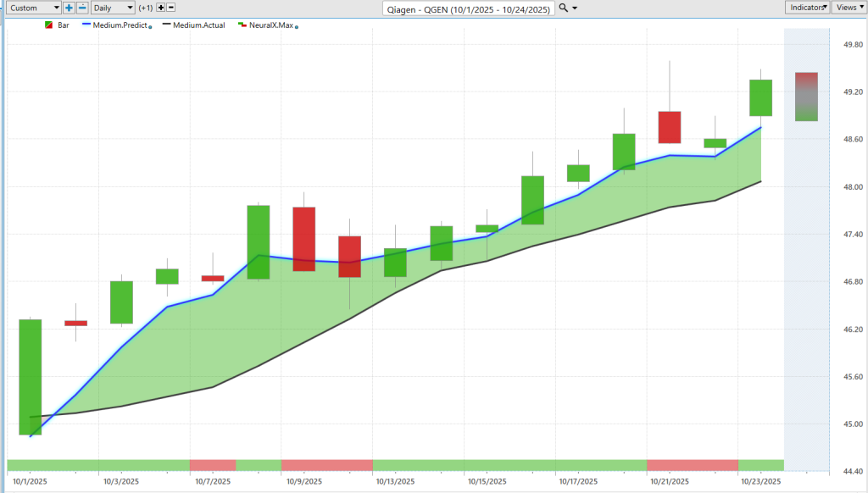Click the red NeuralX bar under 10/9/2025
The height and width of the screenshot is (493, 868).
[326, 465]
